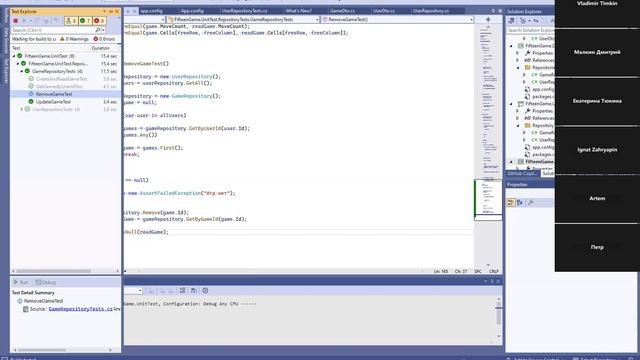Click the Categorized icon in Properties panel
640x360 pixels.
[511, 202]
